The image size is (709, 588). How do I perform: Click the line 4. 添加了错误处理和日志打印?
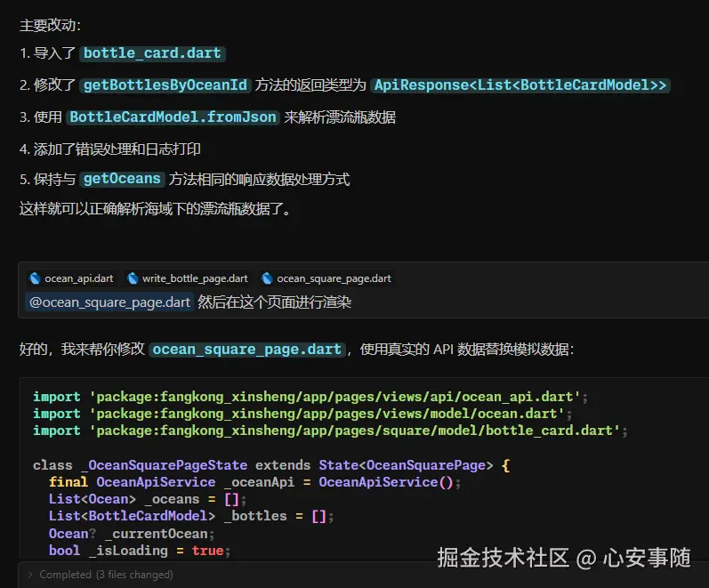[110, 149]
